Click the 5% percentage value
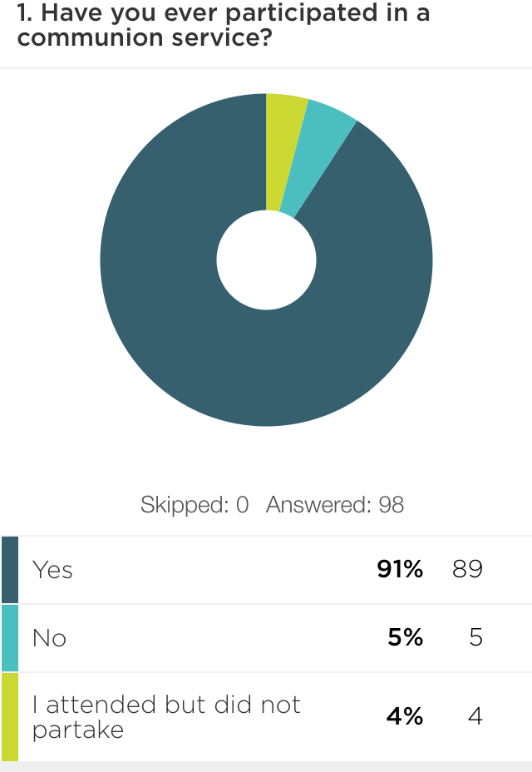The image size is (532, 772). click(x=406, y=638)
